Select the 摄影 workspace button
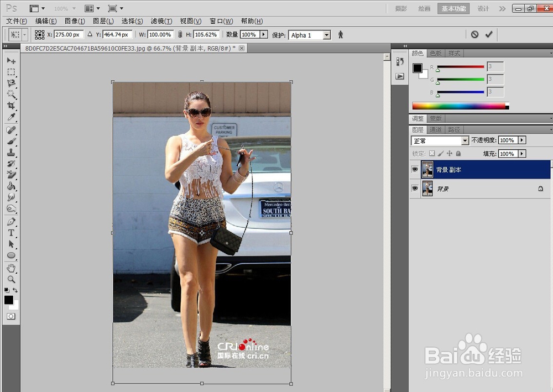This screenshot has height=392, width=553. click(400, 8)
